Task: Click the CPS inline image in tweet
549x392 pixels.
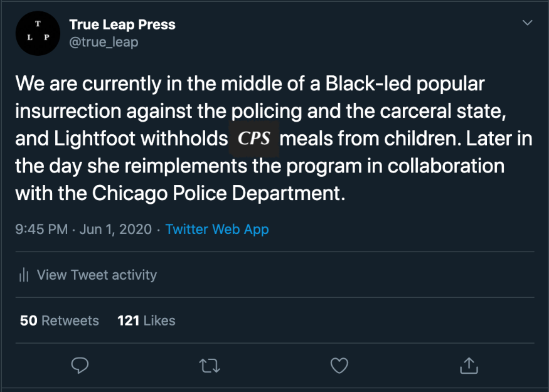Action: click(254, 139)
